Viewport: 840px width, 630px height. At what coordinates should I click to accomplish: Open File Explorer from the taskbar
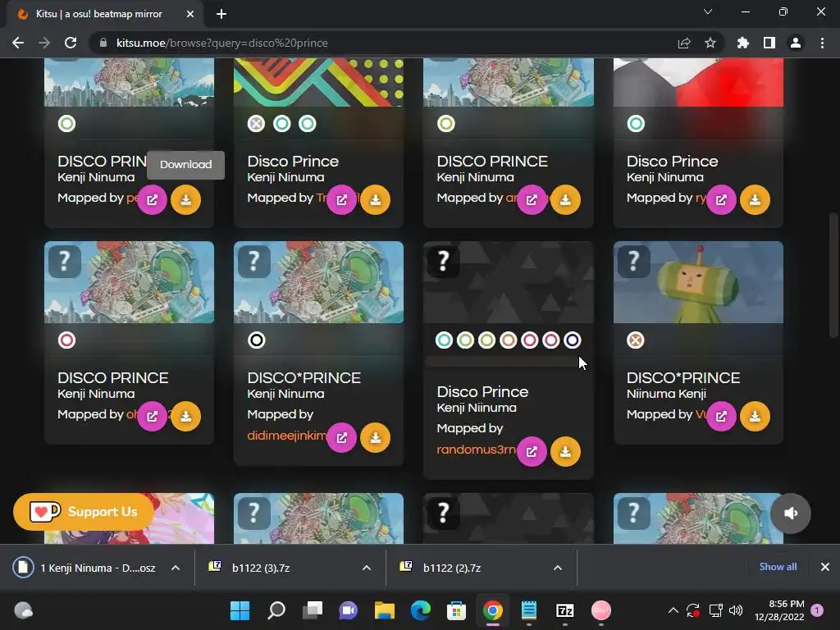(x=384, y=610)
